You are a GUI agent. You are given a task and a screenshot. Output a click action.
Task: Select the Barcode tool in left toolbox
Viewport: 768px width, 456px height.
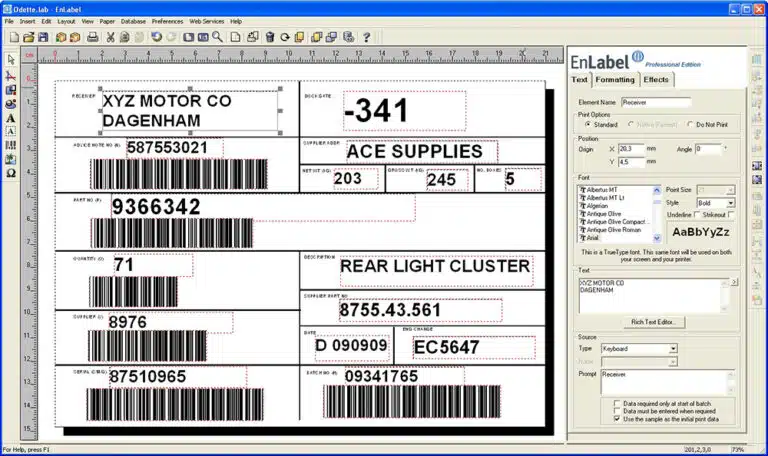coord(11,145)
